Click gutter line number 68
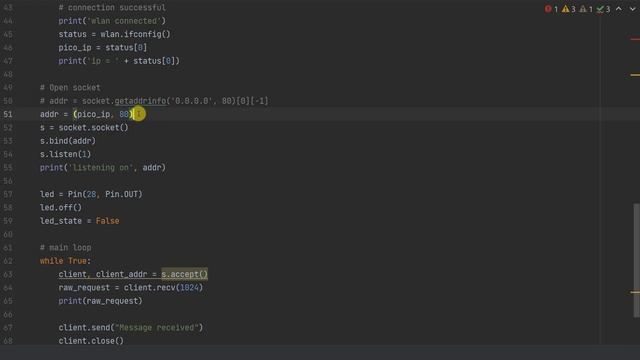Viewport: 640px width, 360px height. [x=8, y=341]
